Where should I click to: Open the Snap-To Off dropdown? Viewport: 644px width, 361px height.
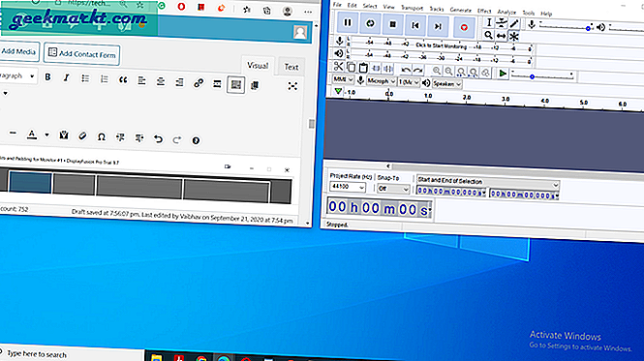tap(393, 189)
